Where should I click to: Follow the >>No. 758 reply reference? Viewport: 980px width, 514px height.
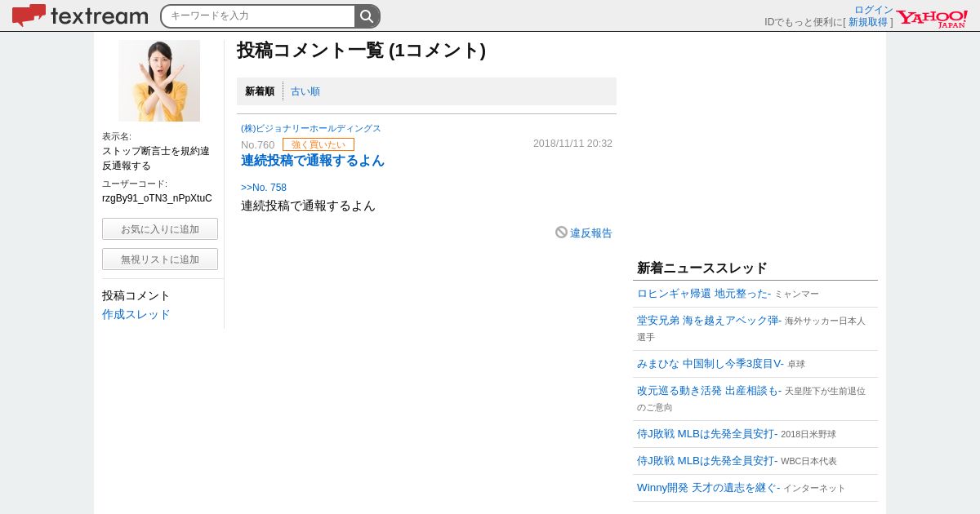point(264,188)
